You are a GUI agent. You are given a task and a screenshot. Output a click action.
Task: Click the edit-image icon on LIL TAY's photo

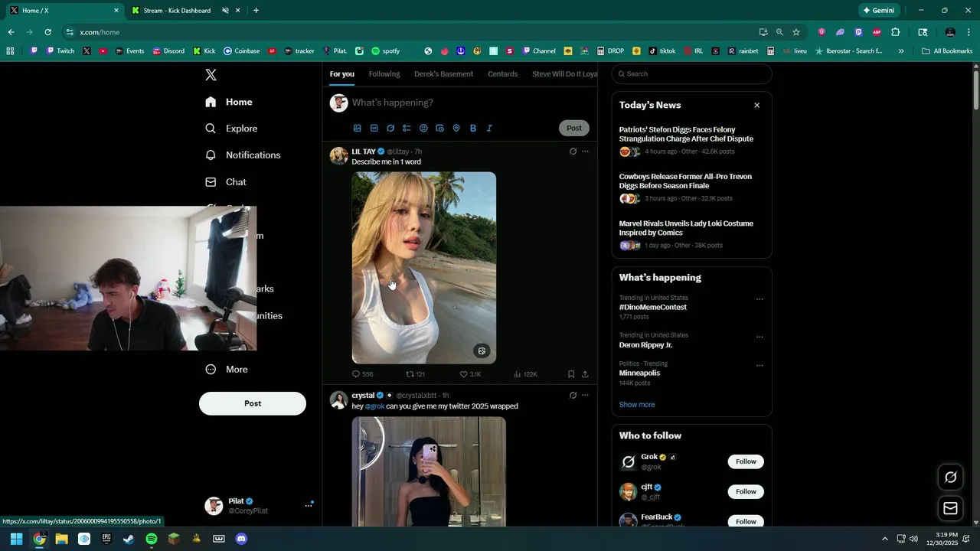click(x=482, y=351)
